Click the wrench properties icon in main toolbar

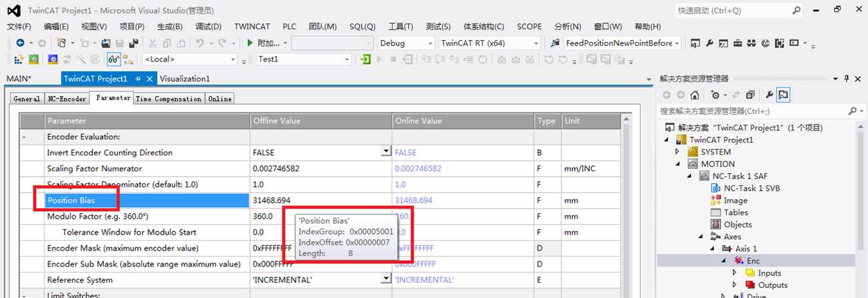tap(709, 43)
